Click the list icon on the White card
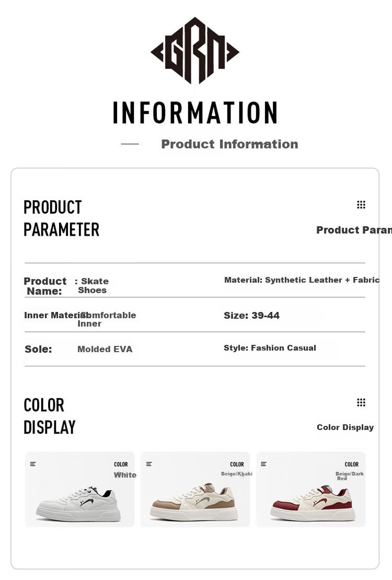Viewport: 392px width, 580px height. coord(33,464)
